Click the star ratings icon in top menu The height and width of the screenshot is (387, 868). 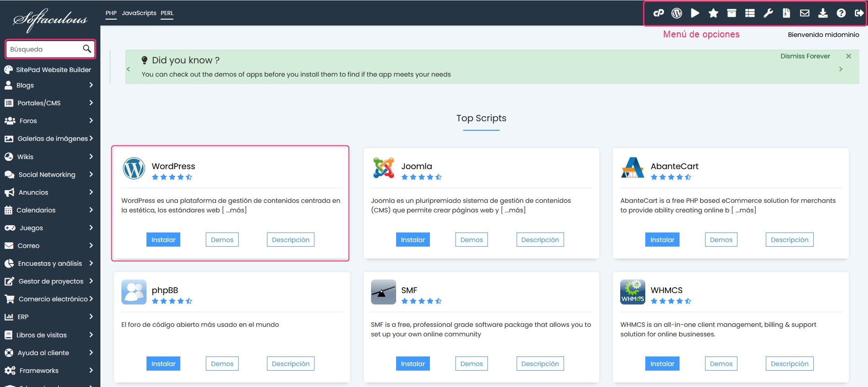tap(713, 13)
